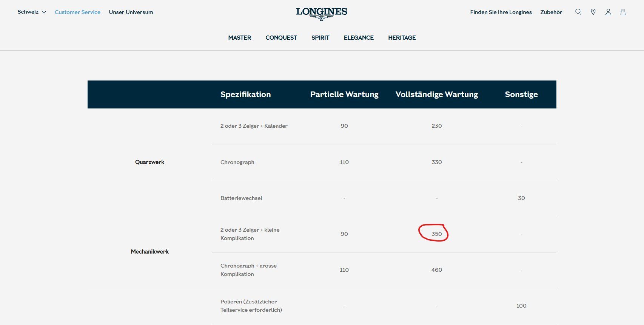Viewport: 644px width, 325px height.
Task: Click the value 330
Action: [437, 162]
